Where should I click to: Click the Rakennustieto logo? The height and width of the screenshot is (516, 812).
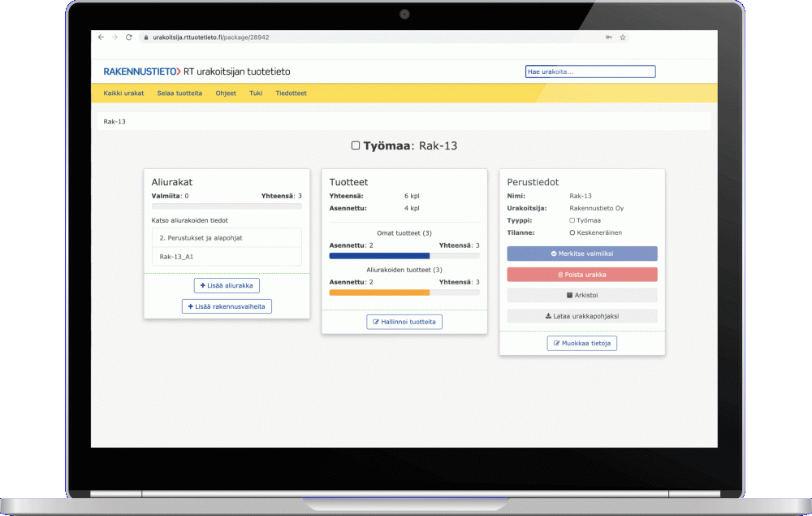[142, 72]
